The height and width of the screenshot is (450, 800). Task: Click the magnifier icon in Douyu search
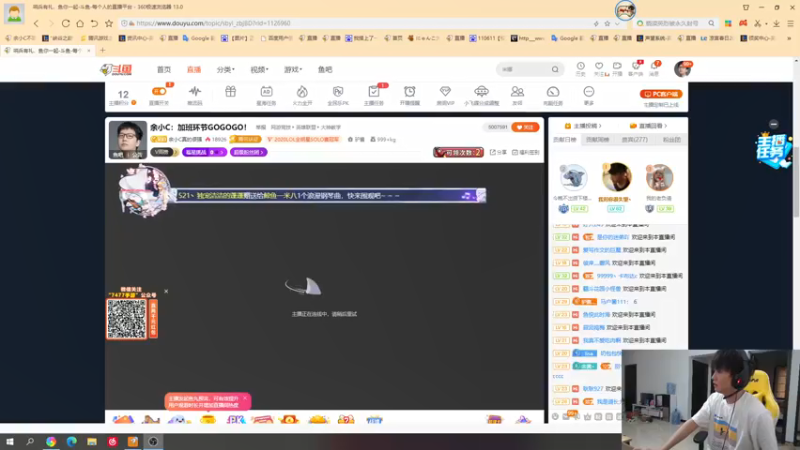click(x=555, y=69)
